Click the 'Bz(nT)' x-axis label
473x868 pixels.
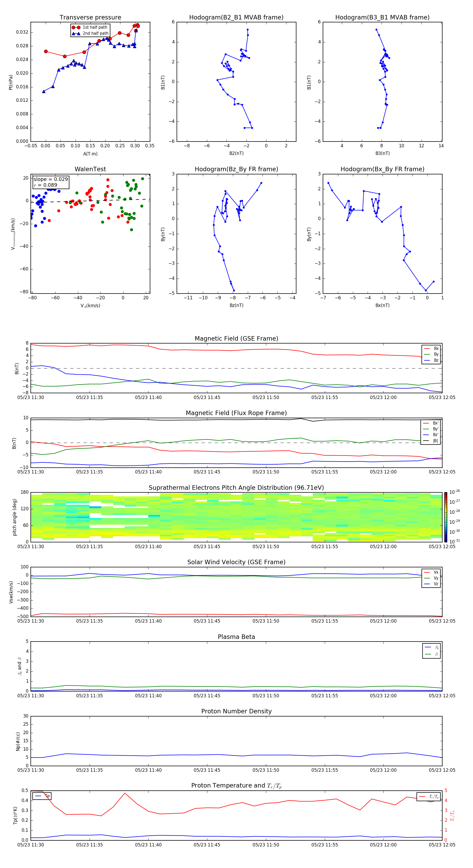[236, 305]
